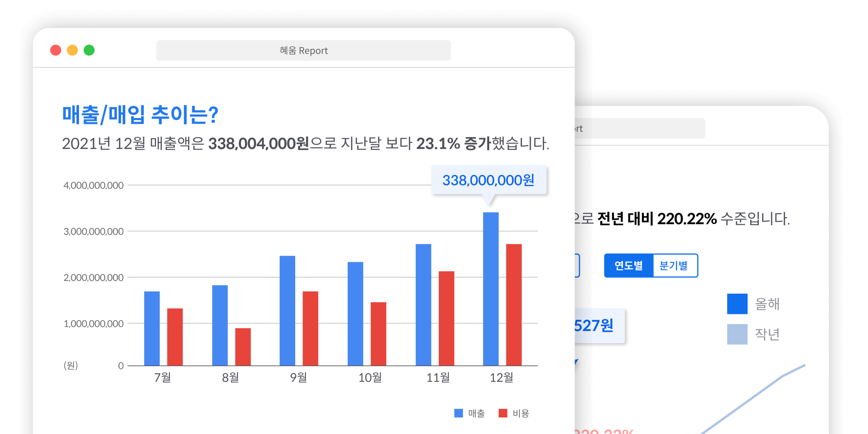
Task: Click the 1,000,000,000 axis label
Action: [x=93, y=324]
